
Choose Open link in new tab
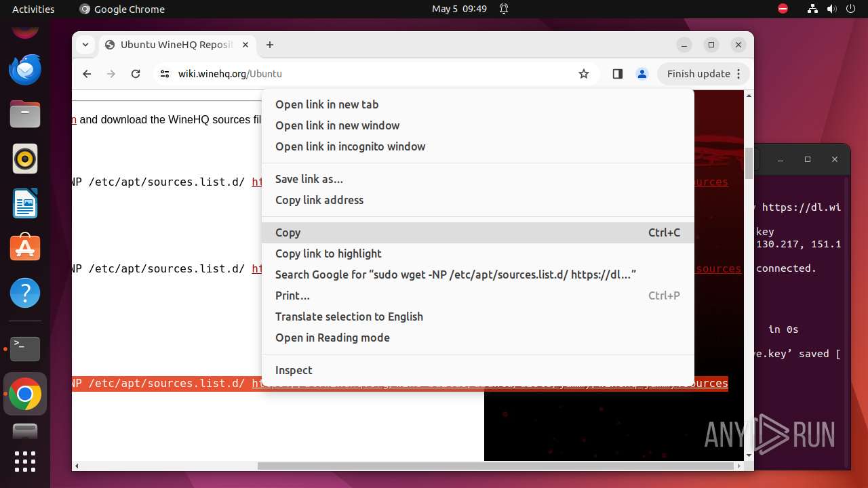click(478, 104)
